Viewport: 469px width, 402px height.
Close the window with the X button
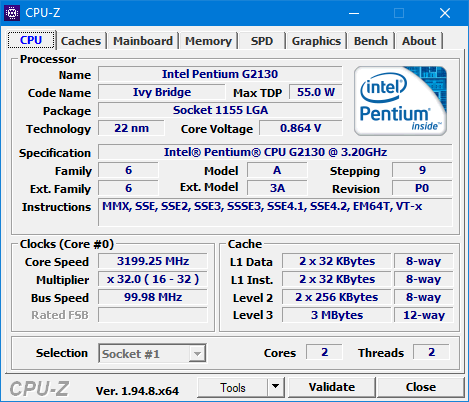tap(445, 13)
